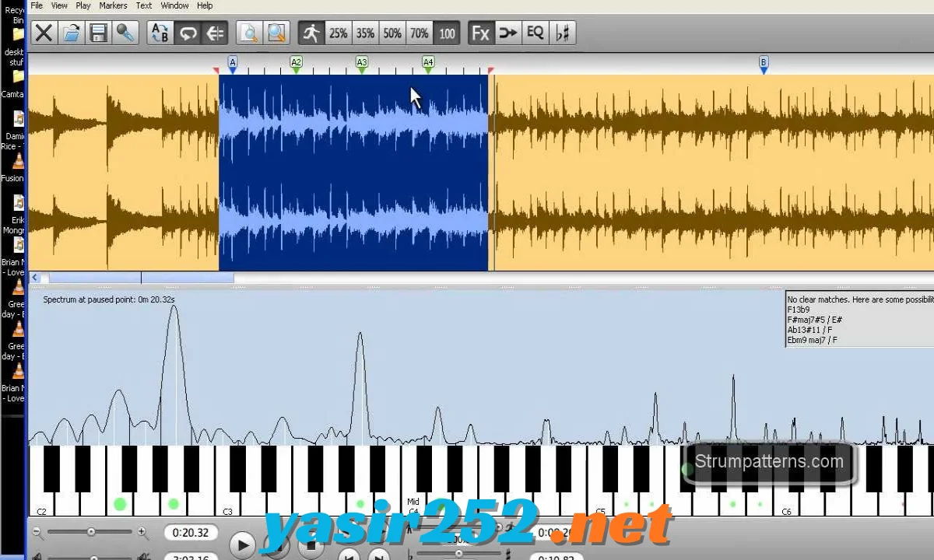Select the Camtasia desktop folder icon
934x560 pixels.
tap(16, 83)
